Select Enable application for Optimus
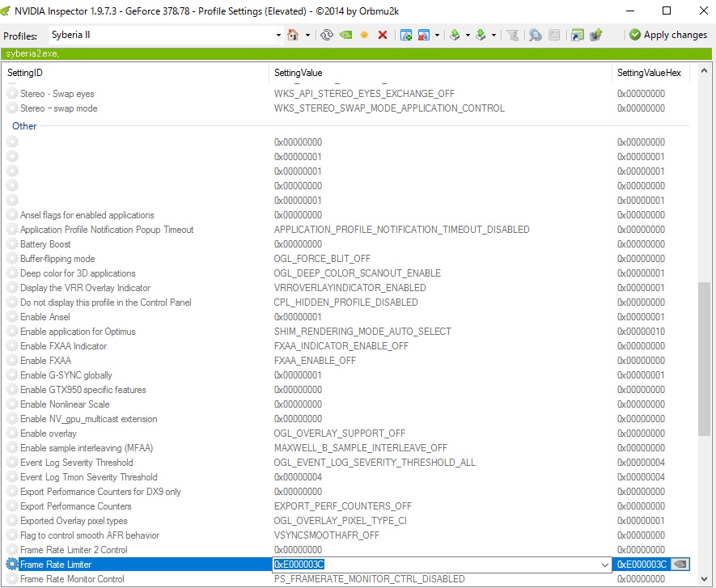 click(78, 332)
